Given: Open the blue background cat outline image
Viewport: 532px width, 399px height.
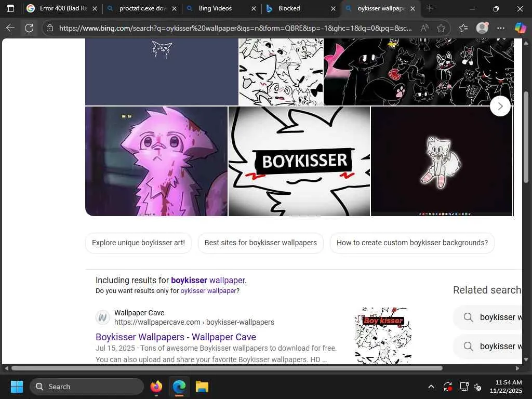Looking at the screenshot, I should click(x=162, y=72).
